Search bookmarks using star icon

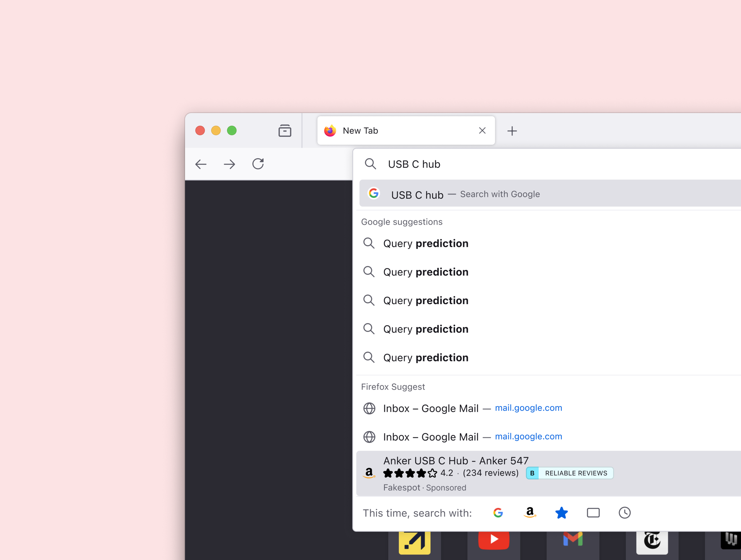click(561, 512)
